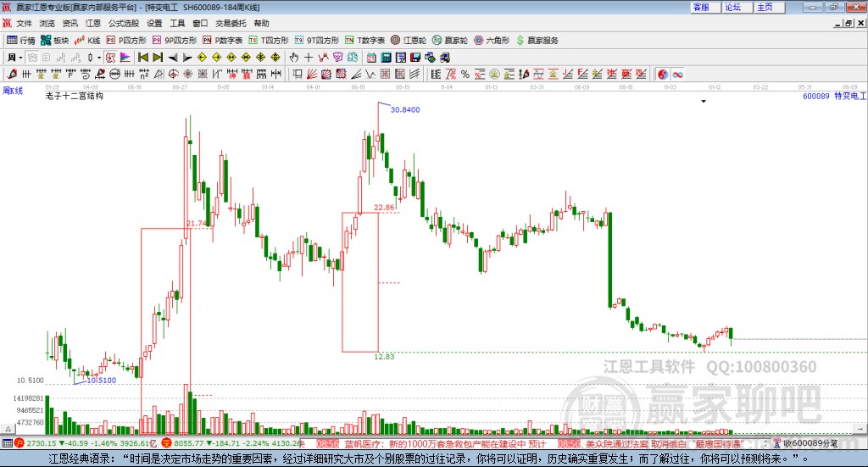Select the spiral drawing tool
Screen dimensions: 868x467
[86, 74]
